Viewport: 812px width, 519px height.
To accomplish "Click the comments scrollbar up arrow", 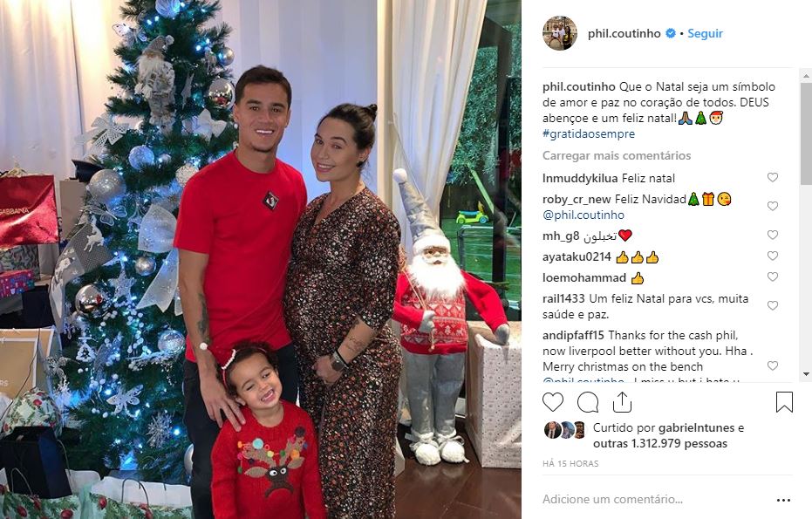I will click(x=806, y=76).
